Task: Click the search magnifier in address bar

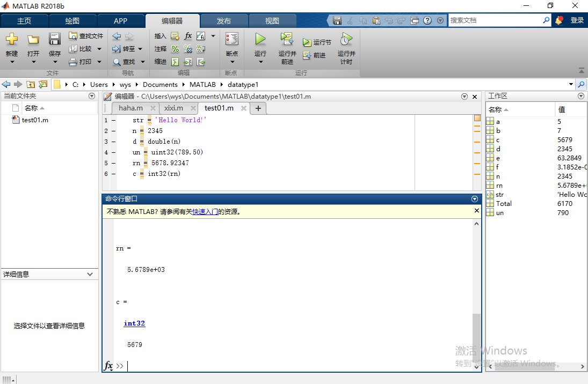Action: point(581,84)
